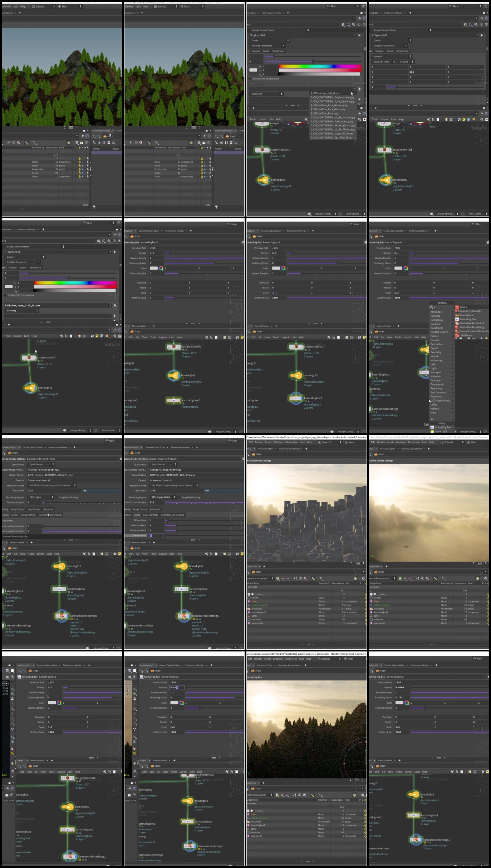Click the Karma Ocean node icon

coord(457,315)
